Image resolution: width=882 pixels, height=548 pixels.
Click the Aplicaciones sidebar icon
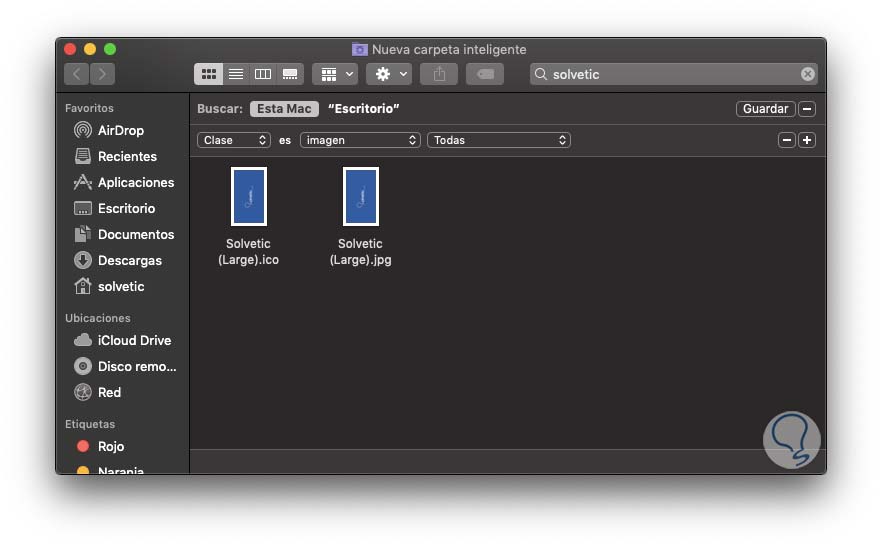(x=83, y=182)
